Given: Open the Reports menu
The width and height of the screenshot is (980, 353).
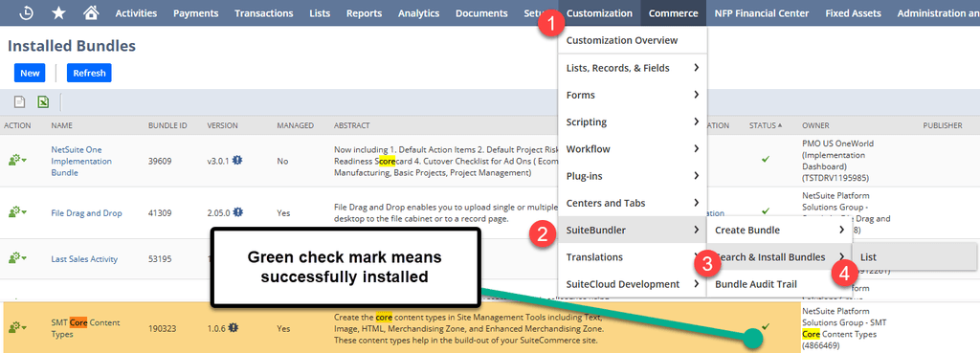Looking at the screenshot, I should coord(364,12).
